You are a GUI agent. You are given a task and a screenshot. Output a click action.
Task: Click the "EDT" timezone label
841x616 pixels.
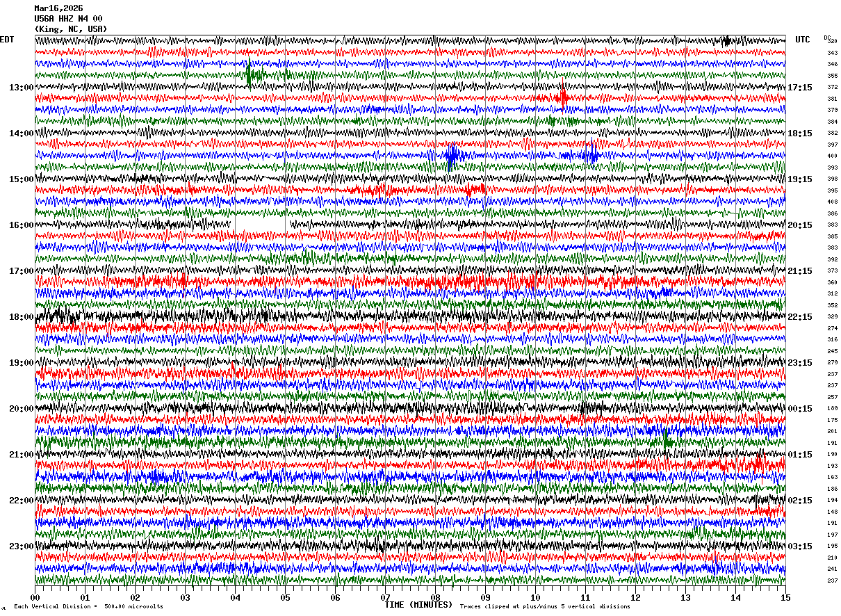[7, 40]
